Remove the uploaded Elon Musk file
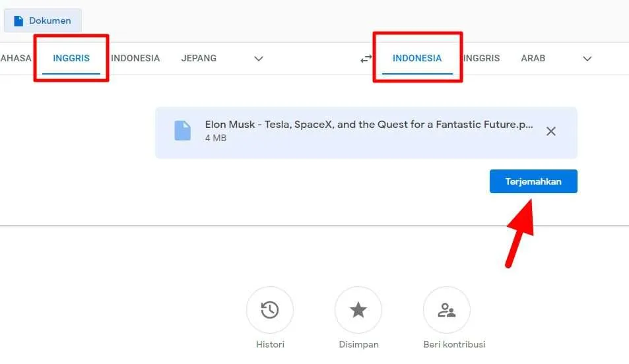The image size is (629, 364). pos(550,131)
